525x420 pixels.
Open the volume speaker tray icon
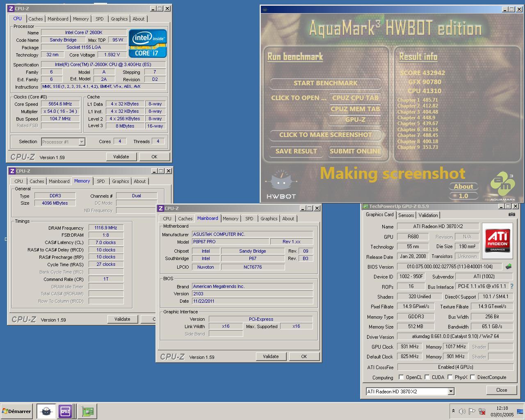[462, 411]
